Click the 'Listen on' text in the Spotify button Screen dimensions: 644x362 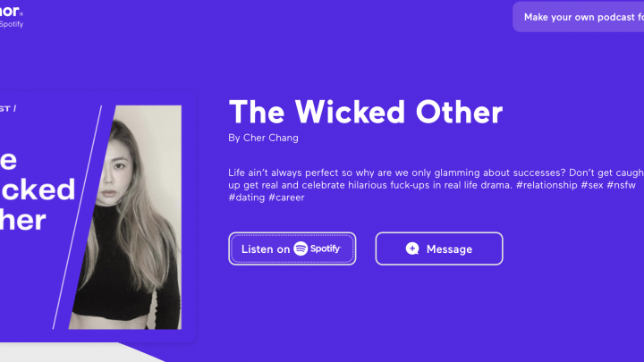(x=266, y=249)
